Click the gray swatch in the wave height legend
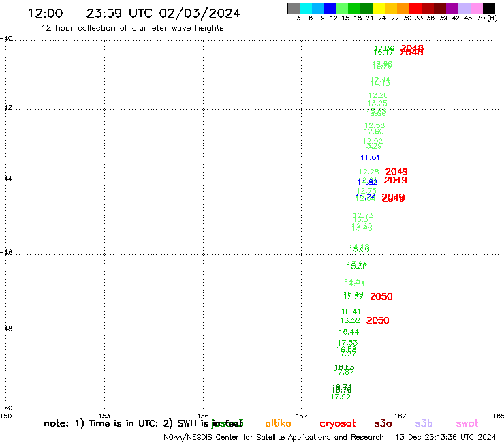This screenshot has height=443, width=504. [x=294, y=8]
